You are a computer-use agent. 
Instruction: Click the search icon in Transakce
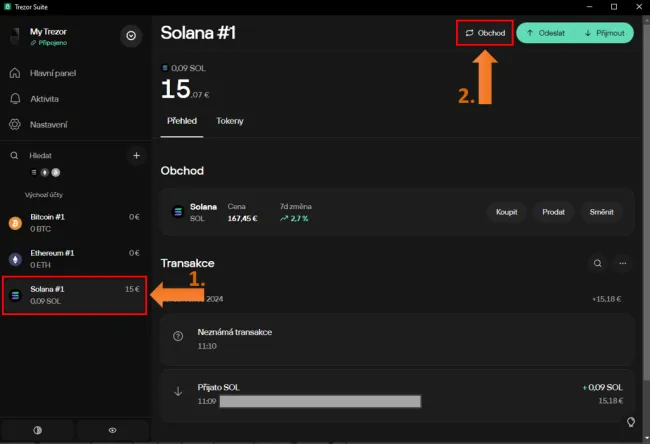click(597, 264)
